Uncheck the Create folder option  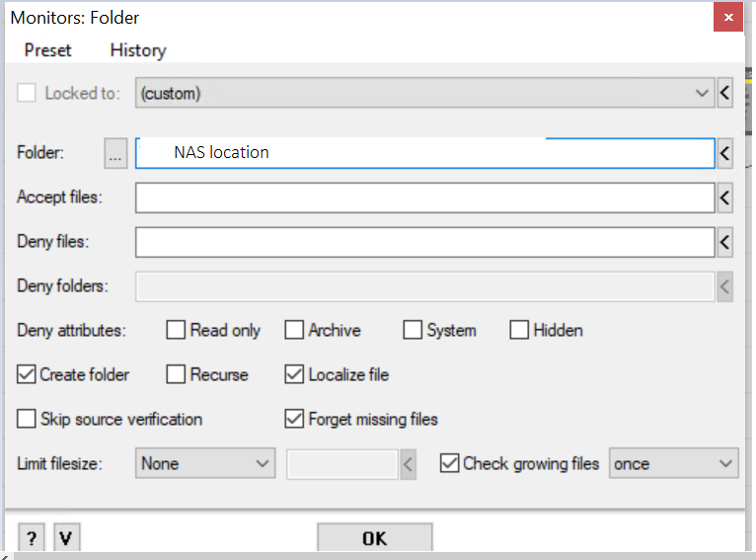(x=26, y=374)
